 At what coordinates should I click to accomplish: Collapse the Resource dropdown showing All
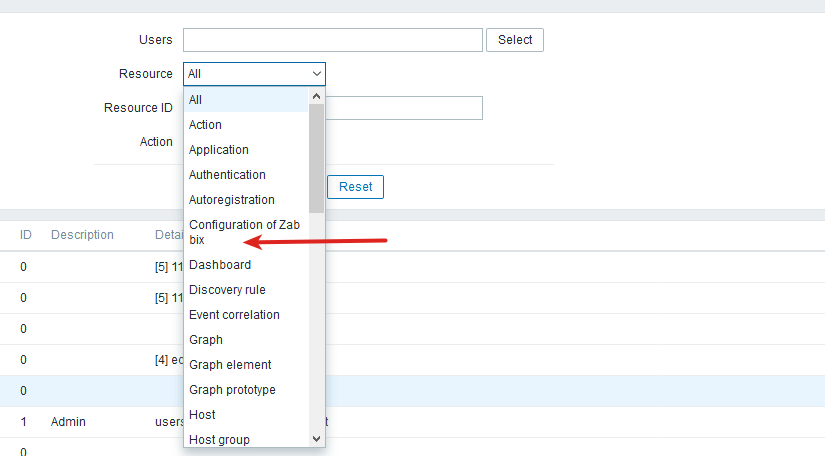coord(254,74)
